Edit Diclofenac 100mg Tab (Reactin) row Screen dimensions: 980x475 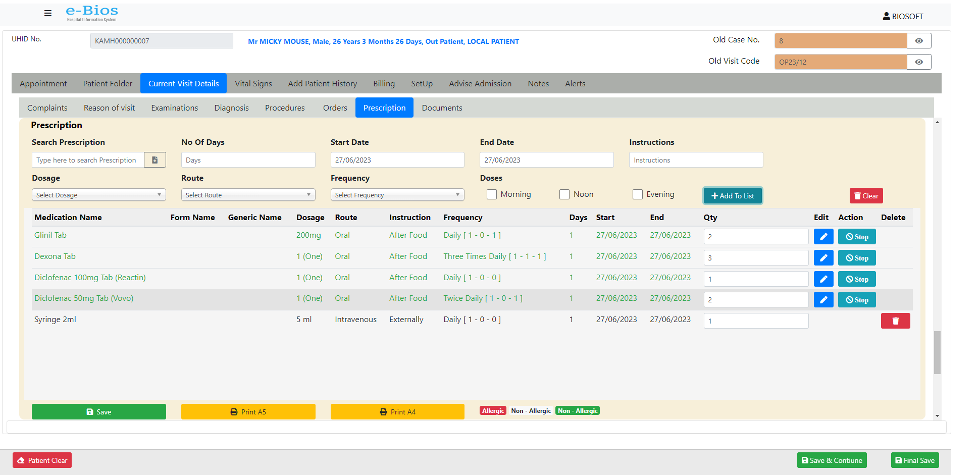pos(823,279)
